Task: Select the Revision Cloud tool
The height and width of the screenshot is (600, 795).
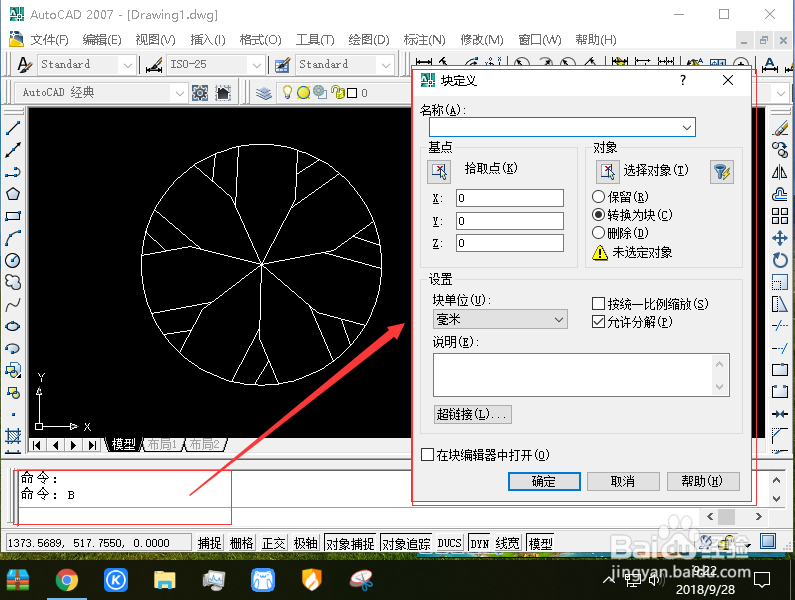Action: coord(13,282)
